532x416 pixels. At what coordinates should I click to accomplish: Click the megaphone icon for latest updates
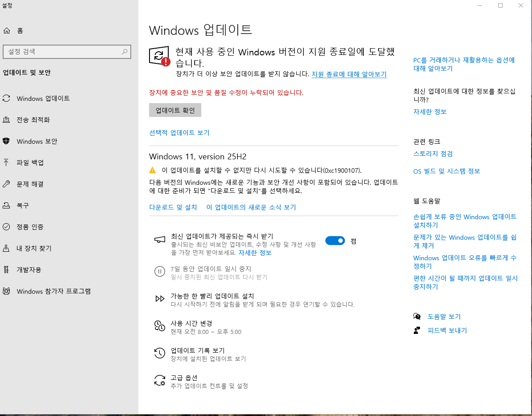(x=160, y=240)
